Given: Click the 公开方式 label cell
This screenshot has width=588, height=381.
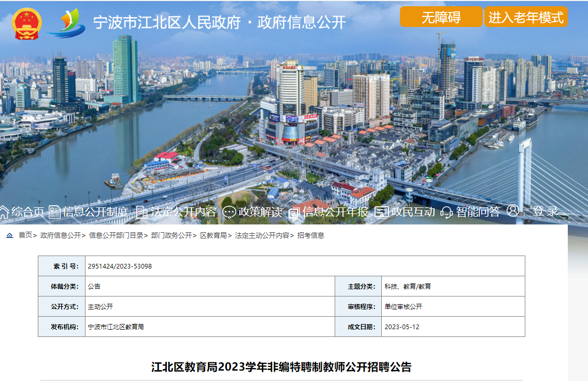Looking at the screenshot, I should click(x=62, y=307).
